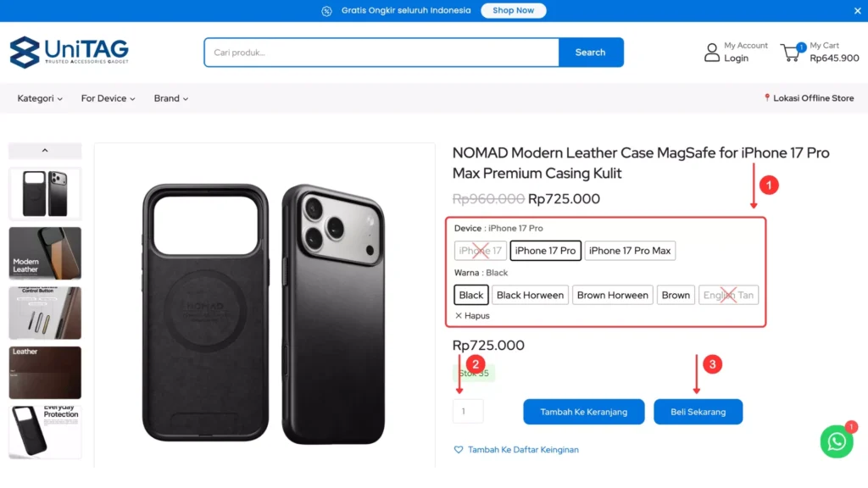Click the UniTAG logo icon
Screen dimensions: 868x488
pos(25,53)
